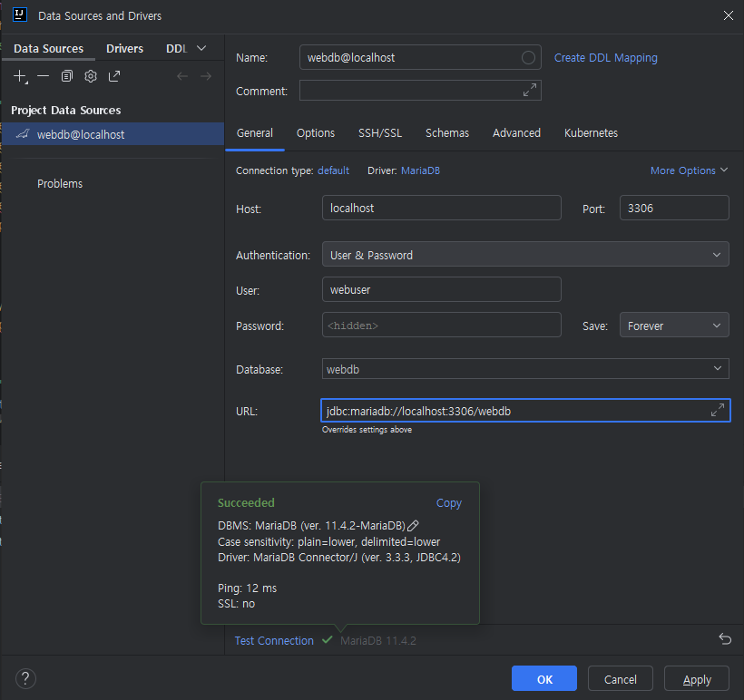The width and height of the screenshot is (744, 700).
Task: Open the Authentication dropdown
Action: (x=525, y=254)
